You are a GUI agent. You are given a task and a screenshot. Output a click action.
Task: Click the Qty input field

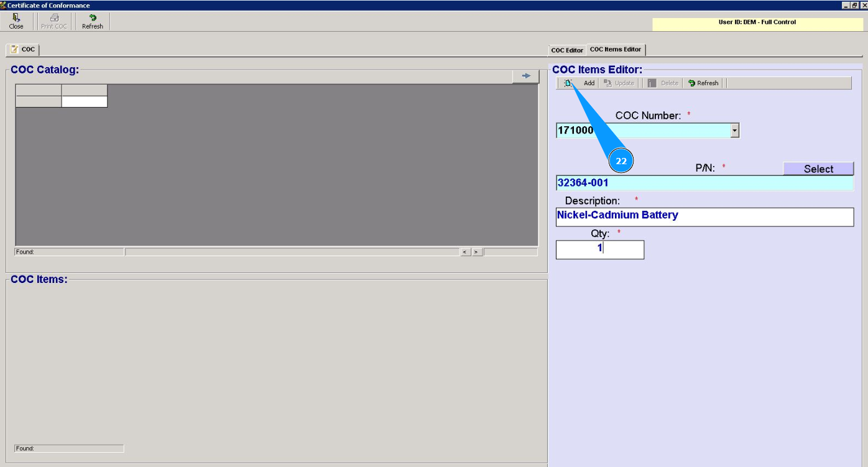point(600,249)
